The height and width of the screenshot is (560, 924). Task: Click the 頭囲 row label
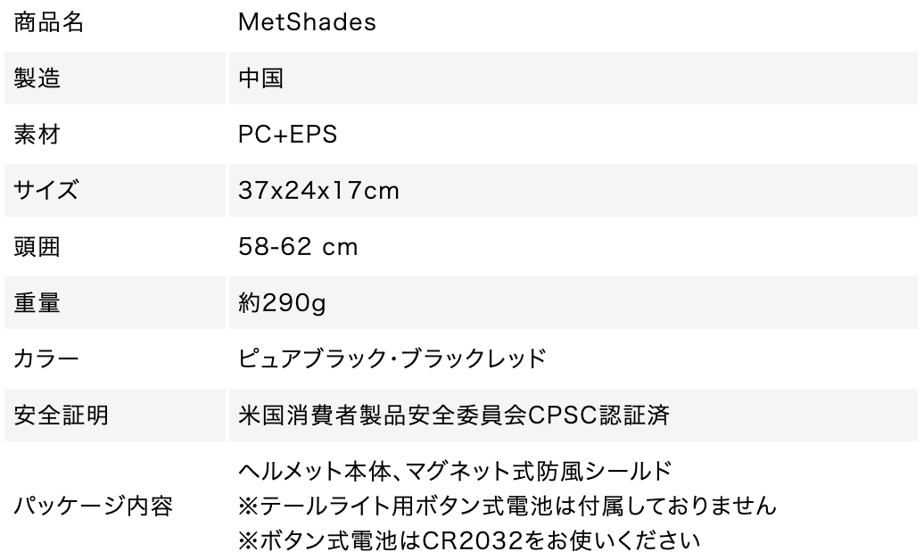pos(37,246)
